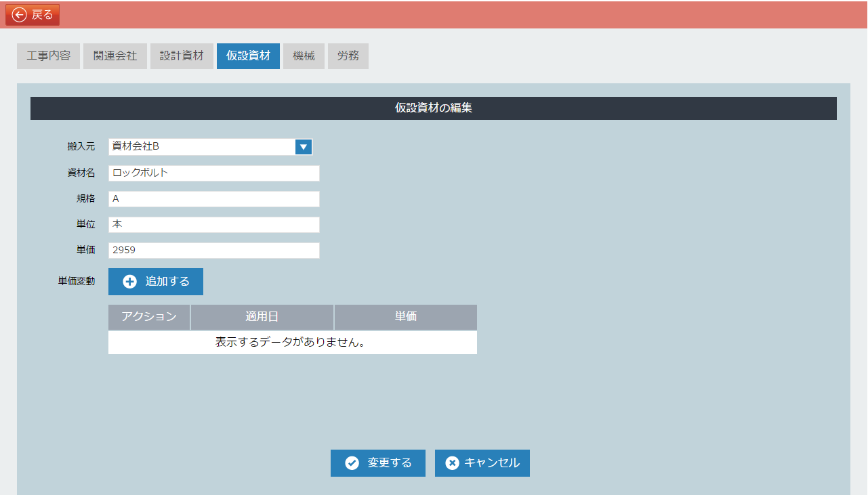
Task: Focus the 資材名 field containing ロックボルト
Action: [x=214, y=173]
